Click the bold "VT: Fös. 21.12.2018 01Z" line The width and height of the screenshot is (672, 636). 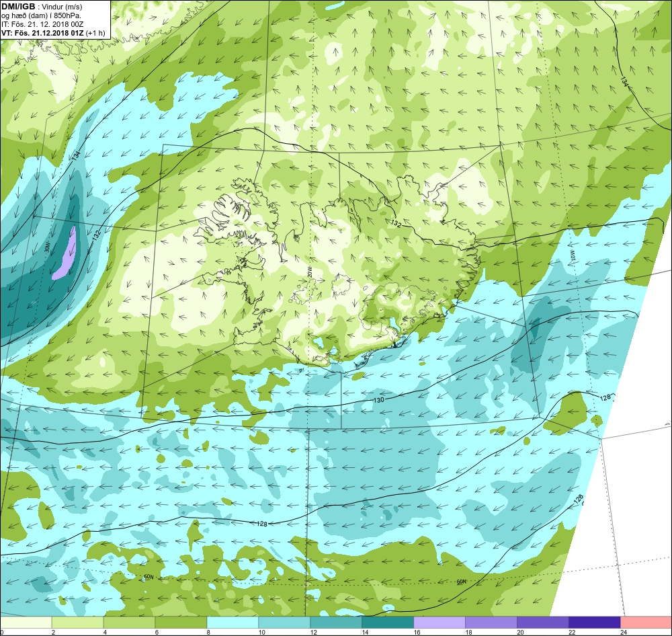click(x=42, y=33)
